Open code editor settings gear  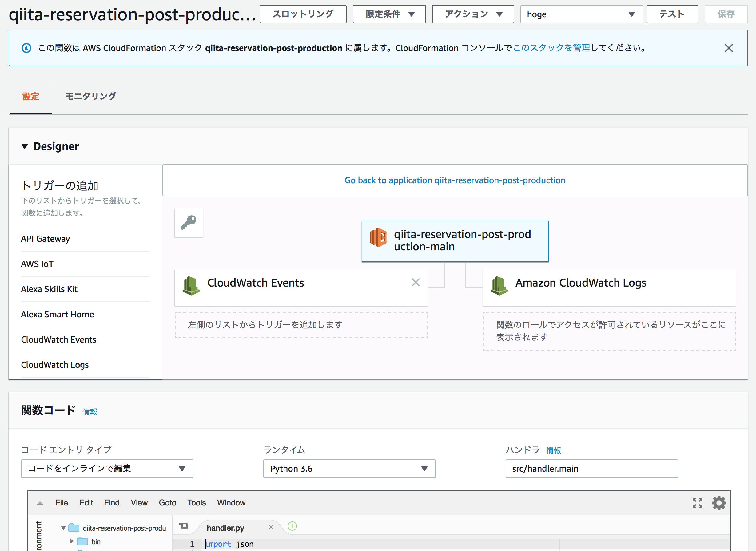719,503
